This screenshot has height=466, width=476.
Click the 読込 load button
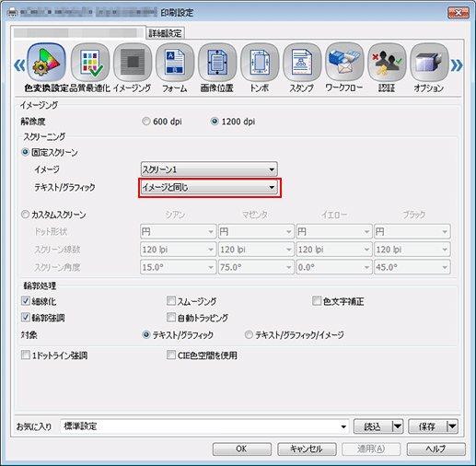(373, 426)
